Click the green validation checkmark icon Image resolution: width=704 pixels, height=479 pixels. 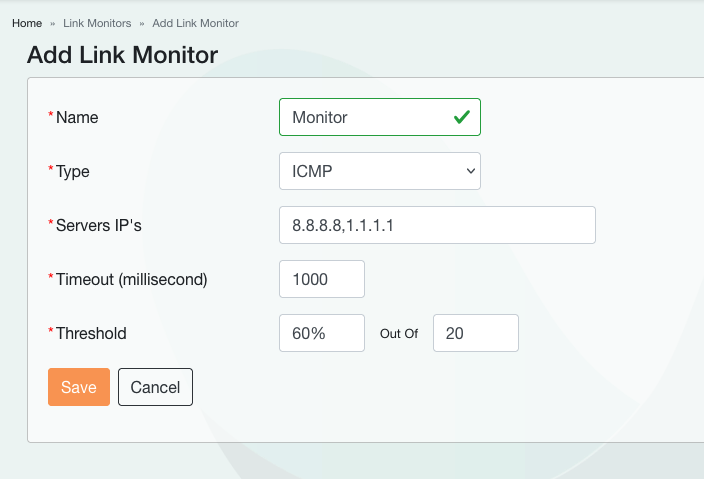[461, 117]
